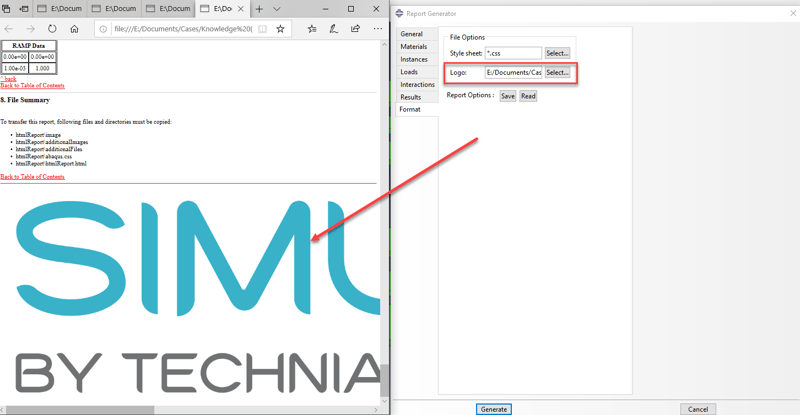Viewport: 800px width, 415px height.
Task: Open a new browser tab
Action: (259, 9)
